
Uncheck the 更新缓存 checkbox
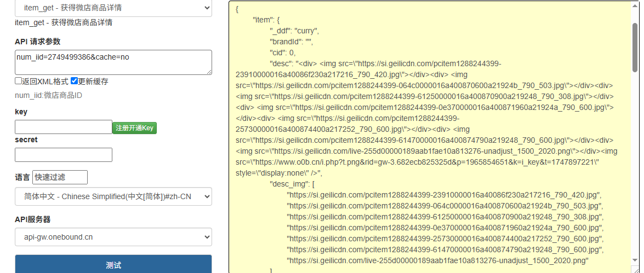pos(74,81)
